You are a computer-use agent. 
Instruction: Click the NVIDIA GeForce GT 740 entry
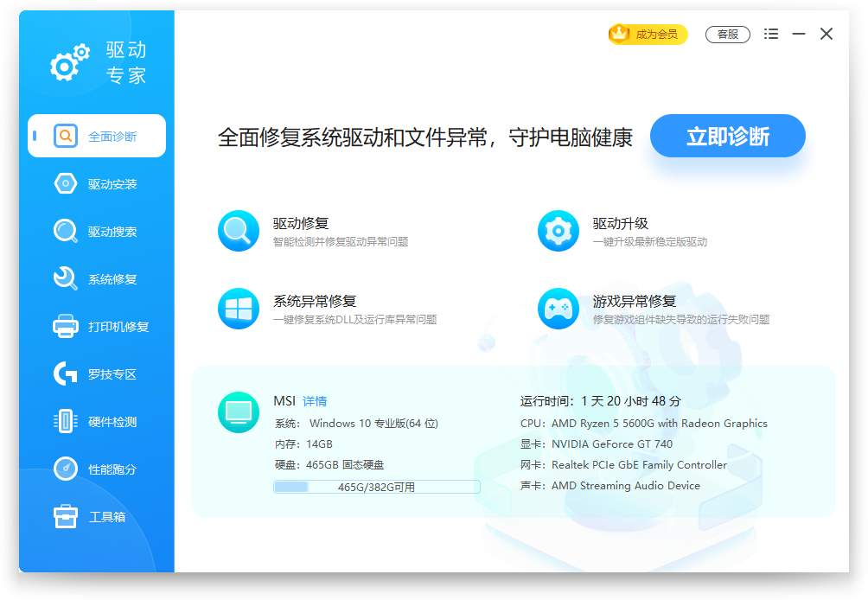597,444
